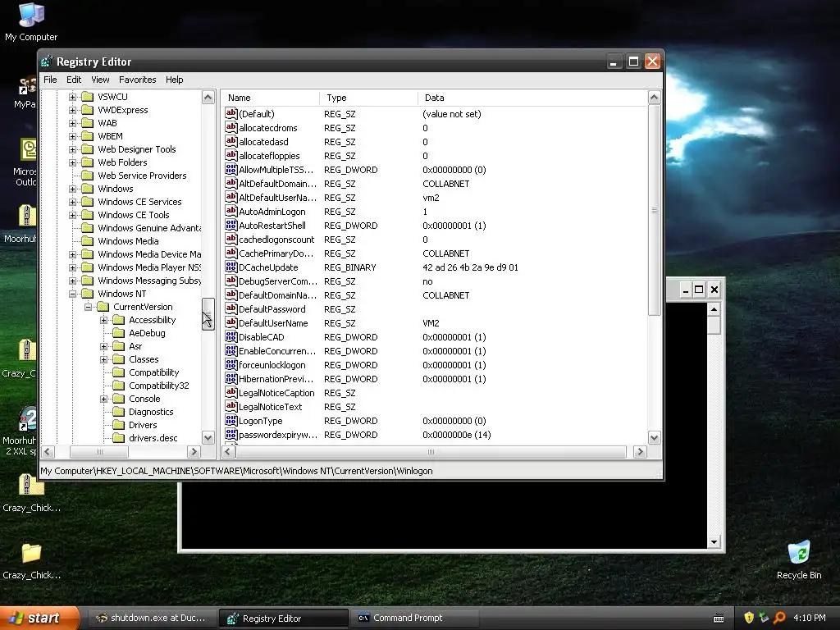Click tree pane scroll up arrow
Screen dimensions: 840x630
click(208, 97)
